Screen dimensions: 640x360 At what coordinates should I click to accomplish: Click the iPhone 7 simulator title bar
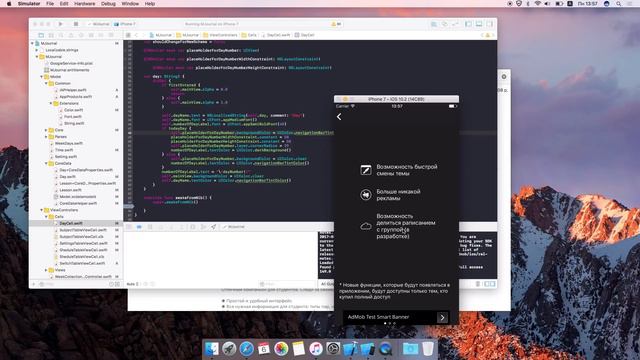click(396, 99)
